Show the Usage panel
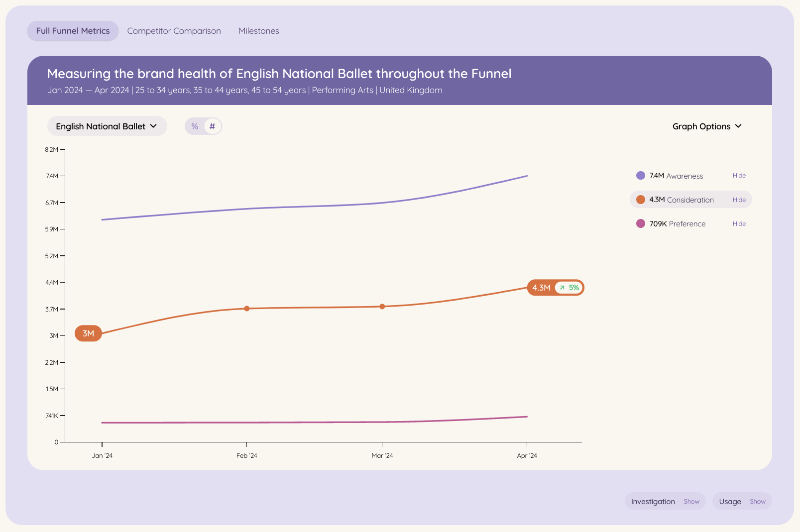The image size is (800, 532). coord(757,502)
